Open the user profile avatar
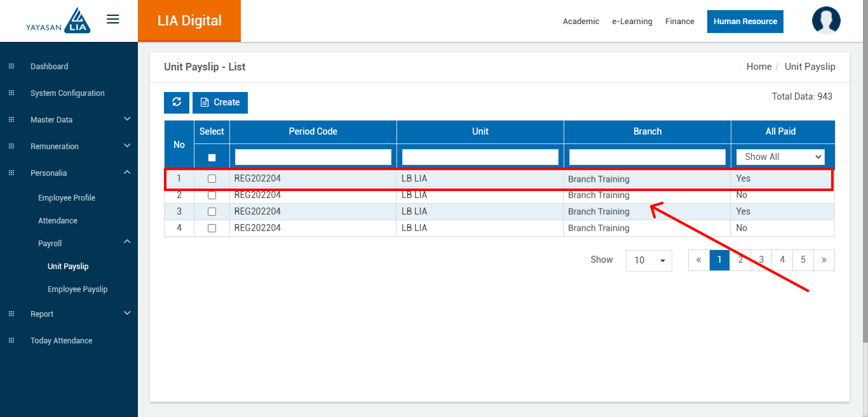Image resolution: width=868 pixels, height=417 pixels. [826, 20]
